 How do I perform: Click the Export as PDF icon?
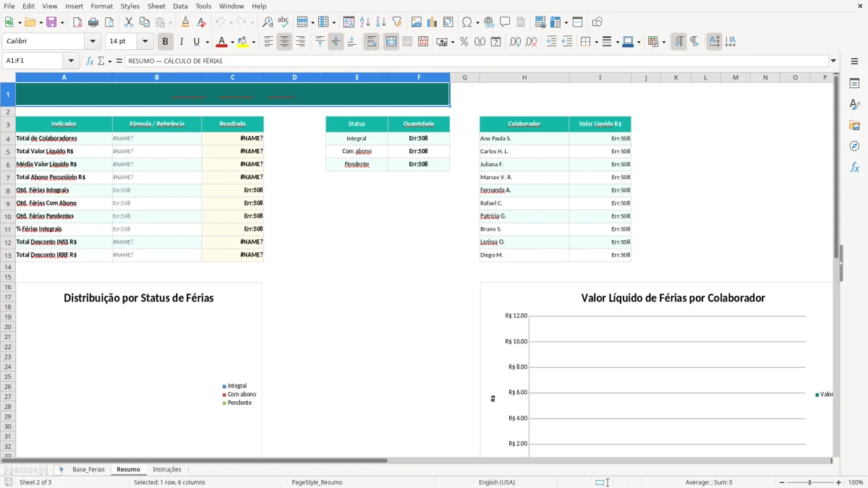tap(77, 22)
